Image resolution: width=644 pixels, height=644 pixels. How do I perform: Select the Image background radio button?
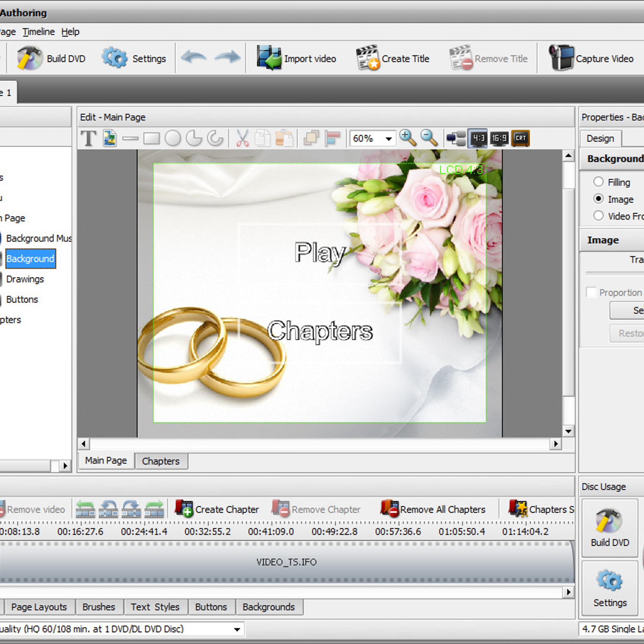click(599, 199)
